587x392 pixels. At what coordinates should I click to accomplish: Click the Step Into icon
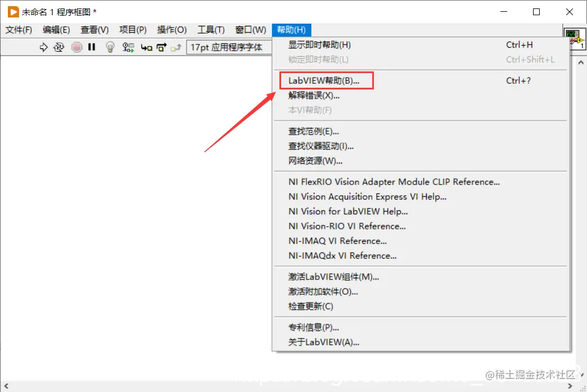pyautogui.click(x=146, y=48)
